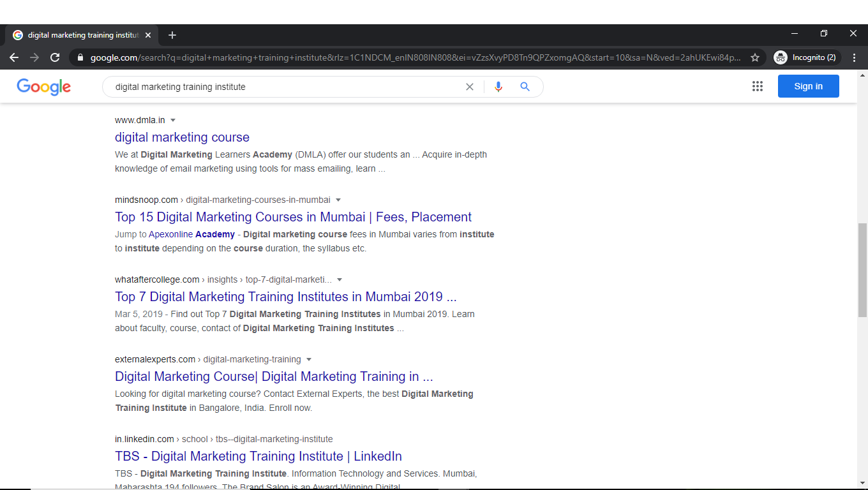Click the blue Sign in button

tap(809, 86)
